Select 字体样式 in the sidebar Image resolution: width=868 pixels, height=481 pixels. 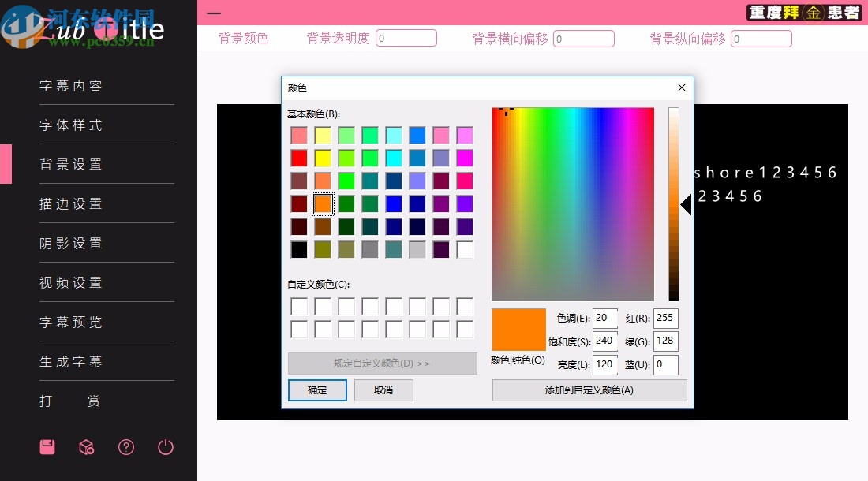[71, 125]
